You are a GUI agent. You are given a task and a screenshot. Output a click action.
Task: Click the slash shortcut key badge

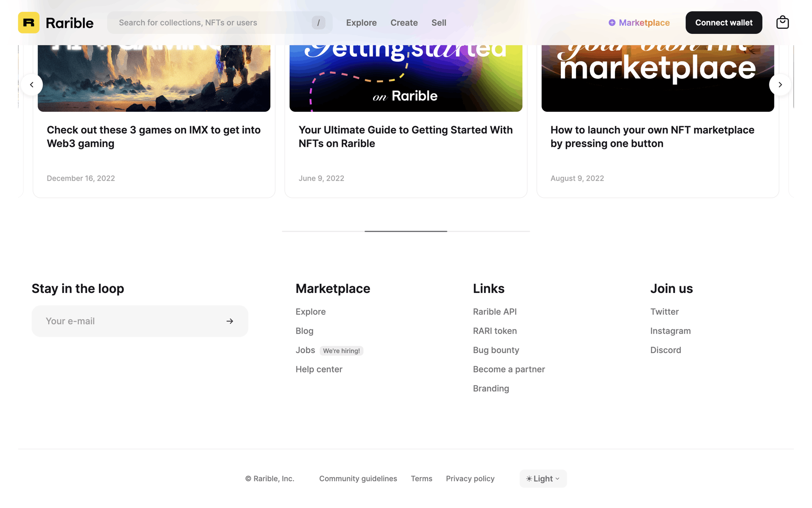pos(318,22)
